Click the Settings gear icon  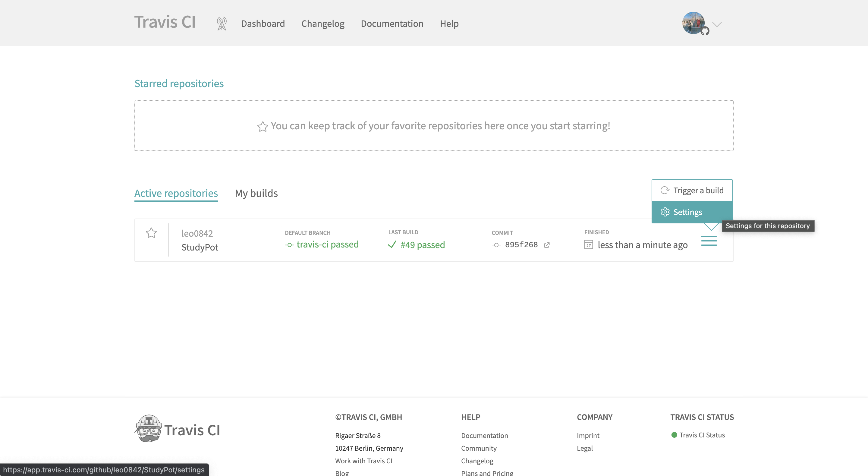click(x=665, y=212)
